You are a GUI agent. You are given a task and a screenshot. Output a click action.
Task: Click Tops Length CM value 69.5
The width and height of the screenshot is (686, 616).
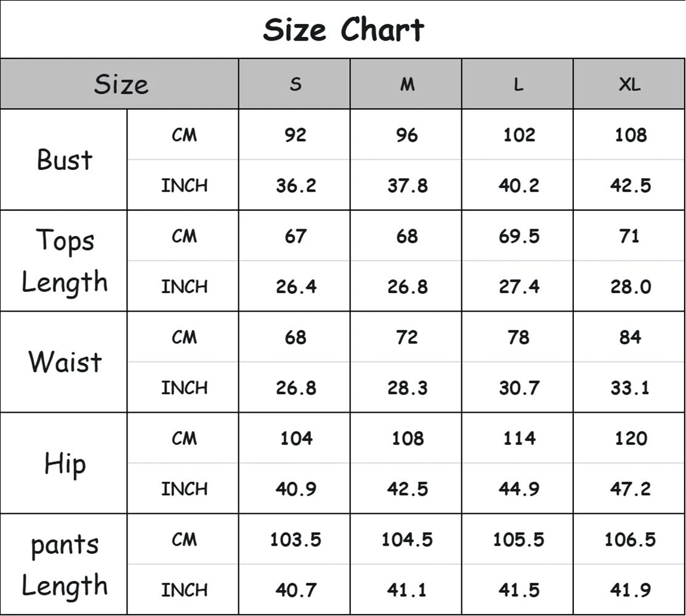pyautogui.click(x=518, y=236)
